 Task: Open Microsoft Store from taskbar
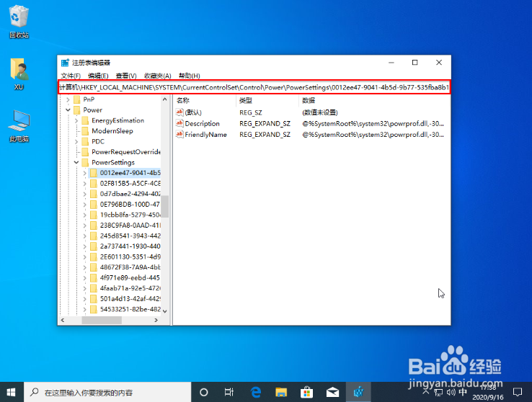(x=306, y=392)
